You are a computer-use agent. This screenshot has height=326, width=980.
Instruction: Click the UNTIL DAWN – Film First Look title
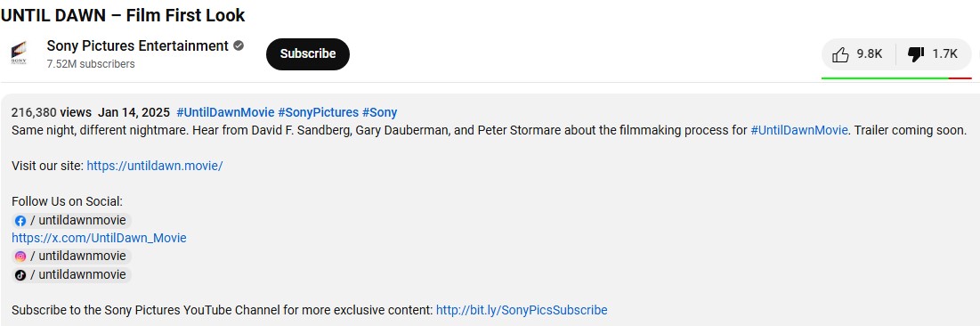click(123, 15)
